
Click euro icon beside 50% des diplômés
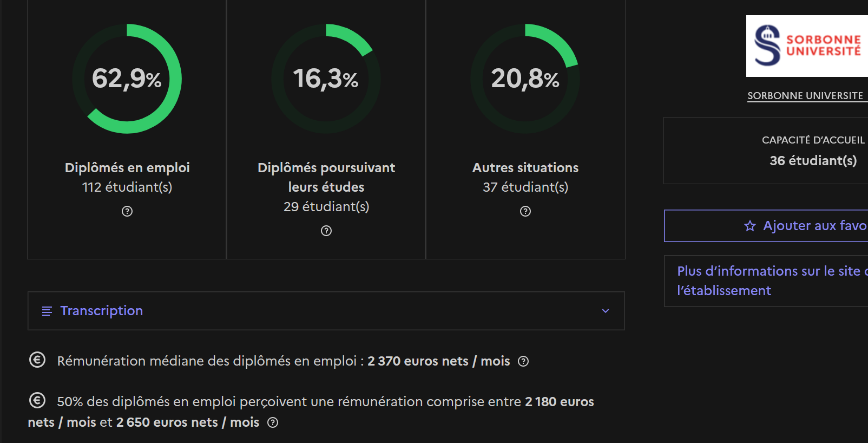pos(37,400)
